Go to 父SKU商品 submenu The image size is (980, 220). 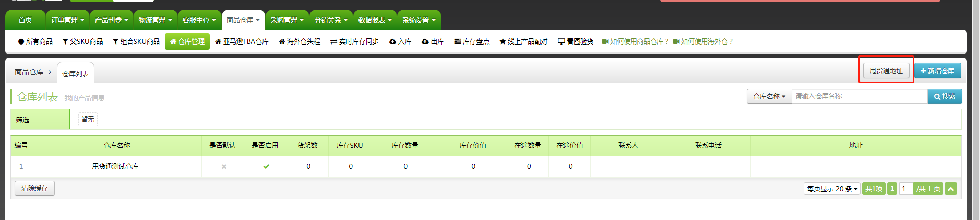click(83, 41)
